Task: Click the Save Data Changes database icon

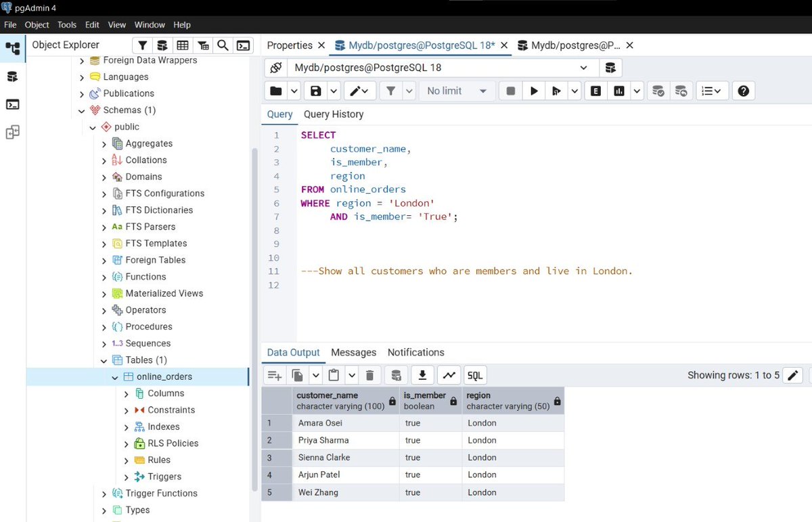Action: tap(396, 375)
